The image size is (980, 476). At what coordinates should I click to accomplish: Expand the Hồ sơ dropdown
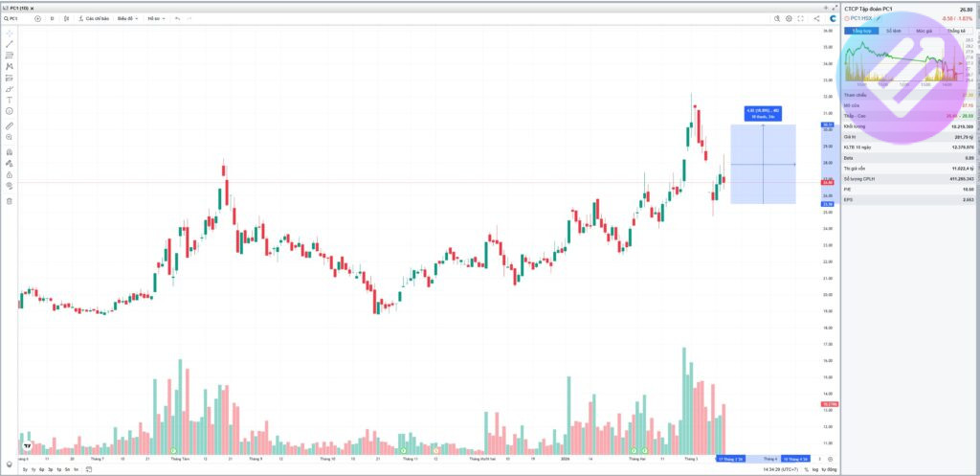pos(155,18)
